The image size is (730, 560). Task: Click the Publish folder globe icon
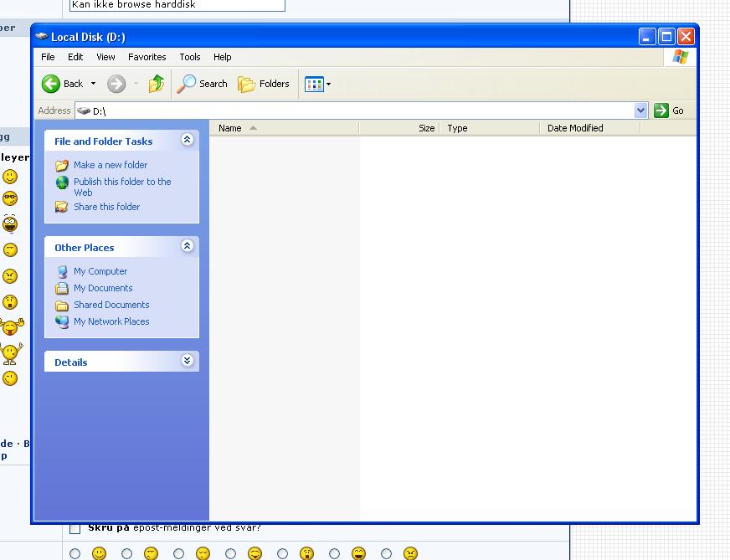coord(62,182)
